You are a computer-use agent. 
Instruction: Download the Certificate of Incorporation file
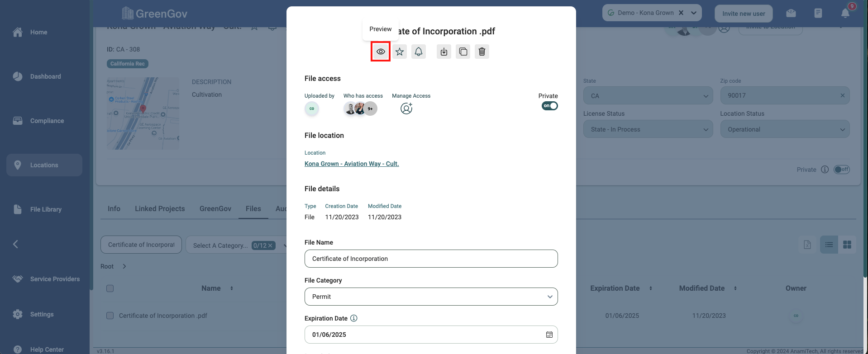(444, 52)
